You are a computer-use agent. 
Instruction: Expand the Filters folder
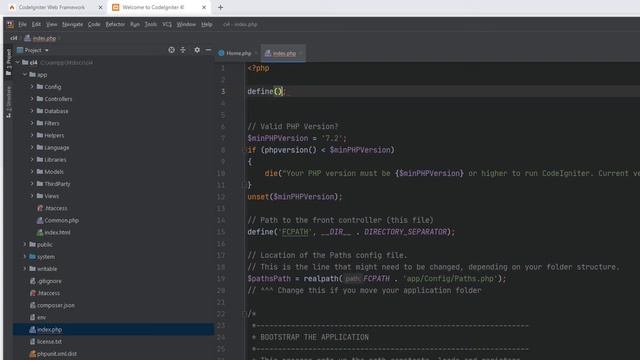tap(32, 123)
